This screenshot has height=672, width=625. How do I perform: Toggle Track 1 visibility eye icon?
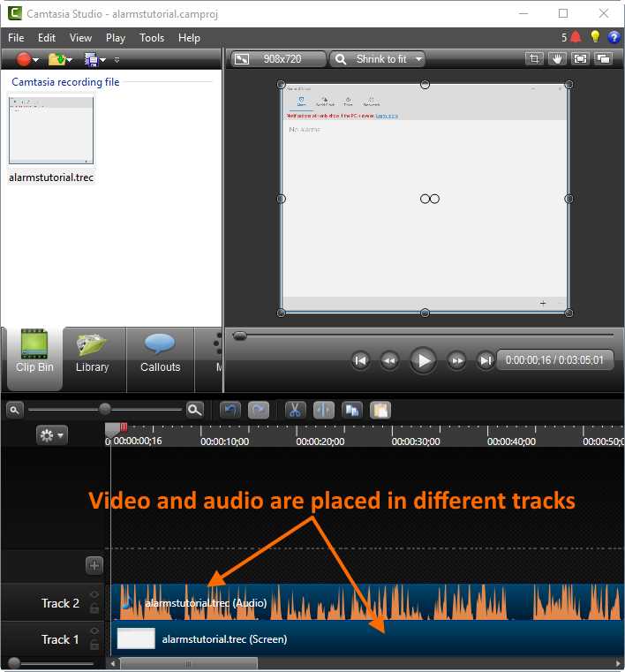pos(94,630)
